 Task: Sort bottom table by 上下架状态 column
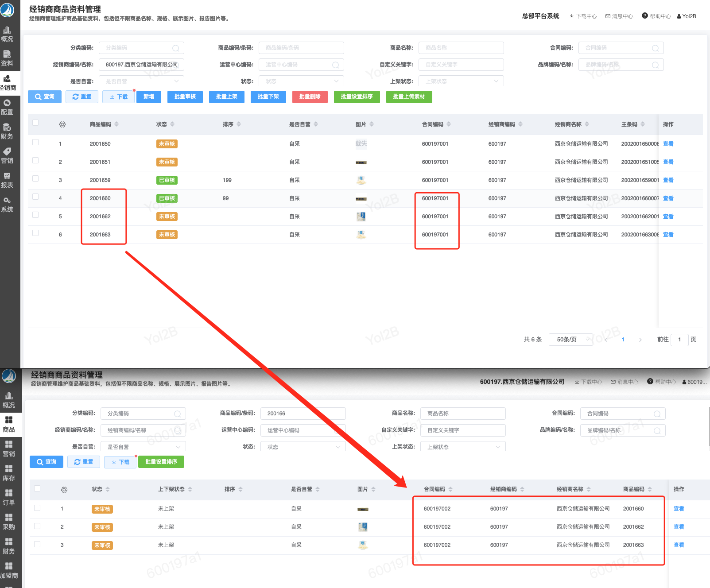190,489
